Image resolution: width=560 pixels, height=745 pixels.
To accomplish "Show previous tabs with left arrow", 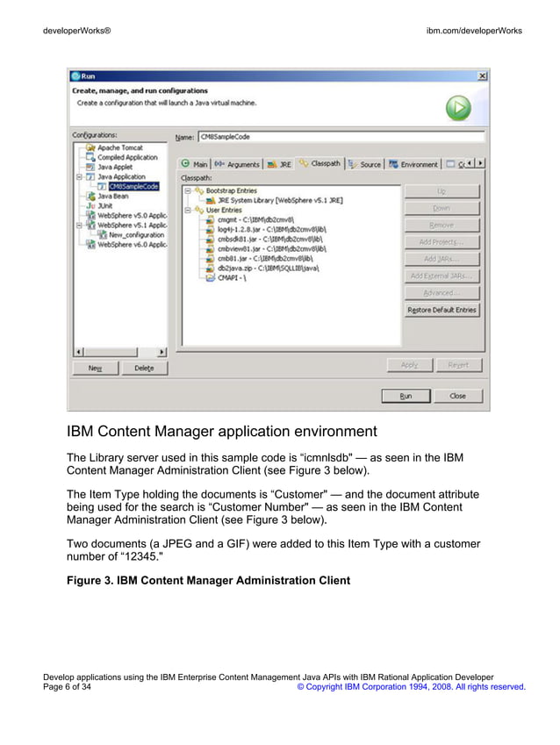I will (x=470, y=163).
